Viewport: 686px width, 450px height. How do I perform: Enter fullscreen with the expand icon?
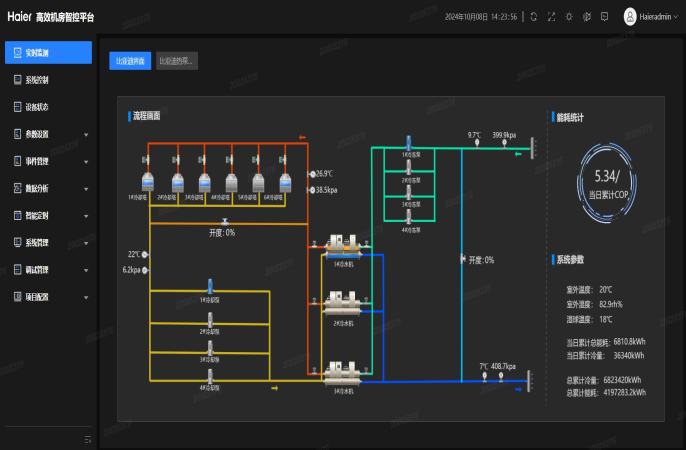[551, 17]
